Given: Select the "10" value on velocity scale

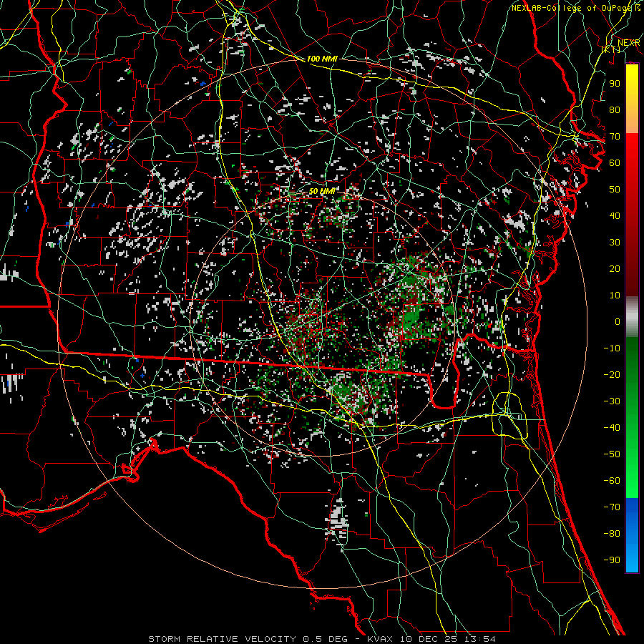Looking at the screenshot, I should coord(615,296).
